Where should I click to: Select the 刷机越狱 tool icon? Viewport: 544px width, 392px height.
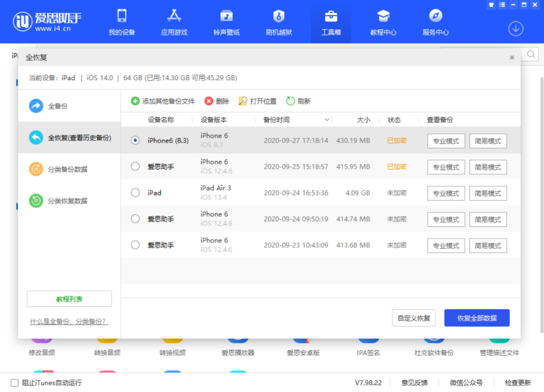278,21
